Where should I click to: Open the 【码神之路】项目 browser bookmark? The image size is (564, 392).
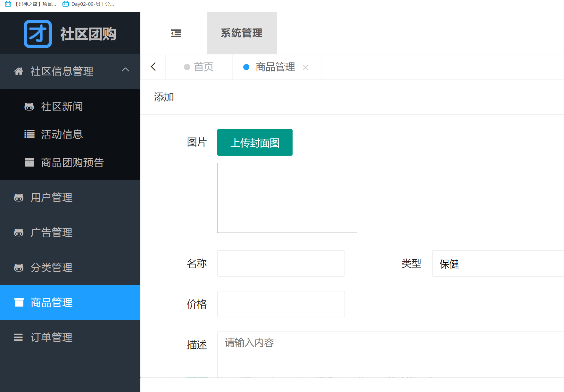(30, 4)
